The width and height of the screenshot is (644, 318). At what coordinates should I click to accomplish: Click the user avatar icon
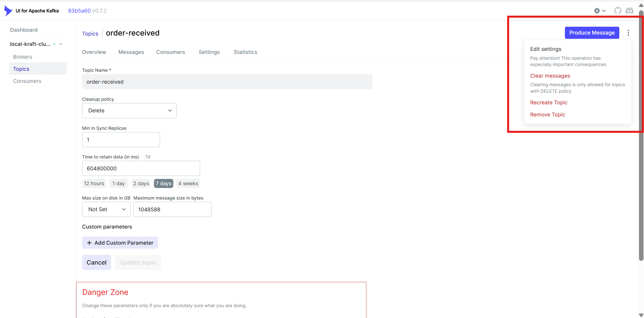click(x=597, y=11)
